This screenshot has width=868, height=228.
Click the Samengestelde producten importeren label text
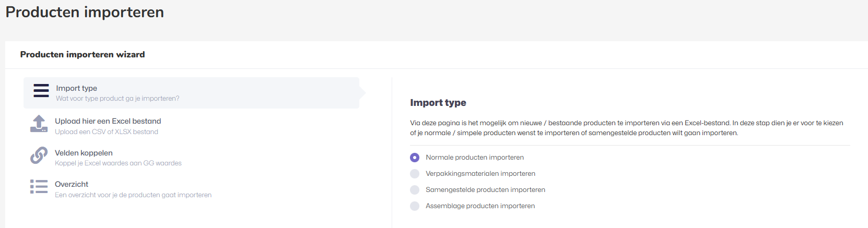click(x=485, y=190)
